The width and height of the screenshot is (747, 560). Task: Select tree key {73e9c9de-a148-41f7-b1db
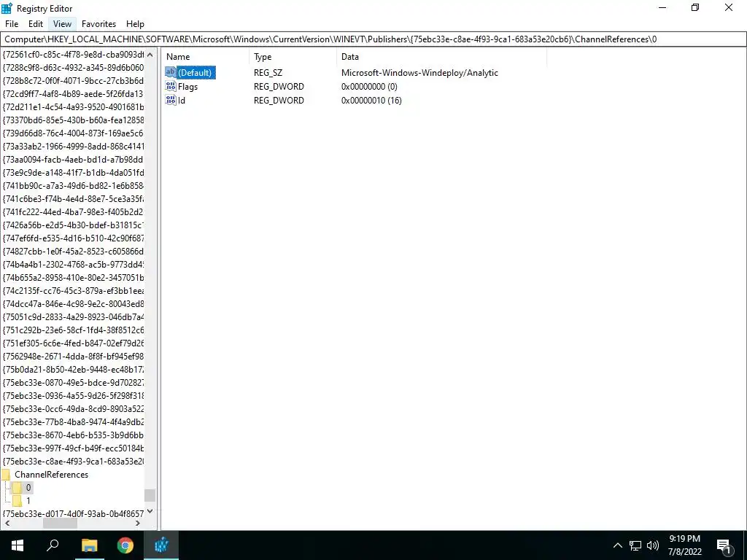pyautogui.click(x=73, y=172)
